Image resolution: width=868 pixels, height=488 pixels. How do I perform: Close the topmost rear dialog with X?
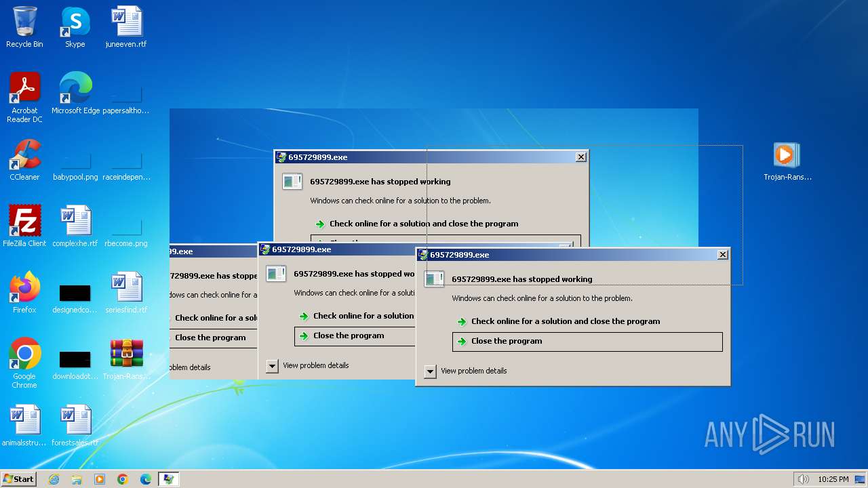(x=581, y=157)
